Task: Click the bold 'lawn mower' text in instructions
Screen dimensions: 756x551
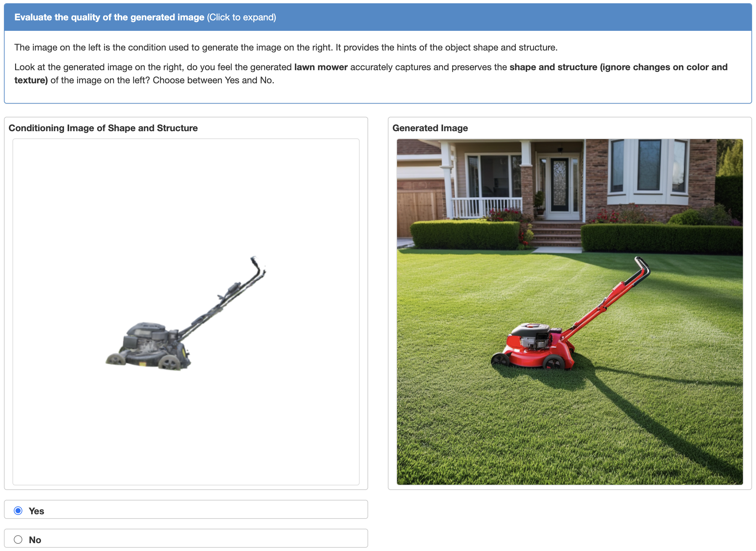Action: [321, 67]
